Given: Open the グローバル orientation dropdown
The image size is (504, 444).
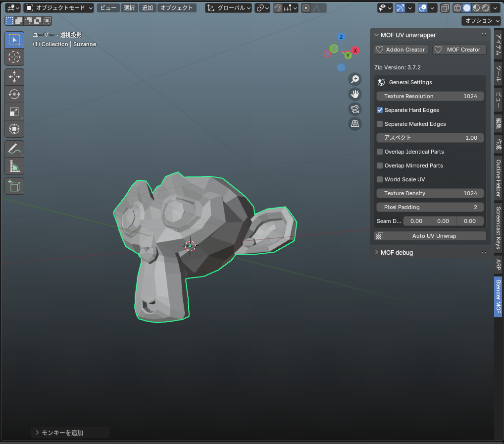Looking at the screenshot, I should pyautogui.click(x=228, y=8).
